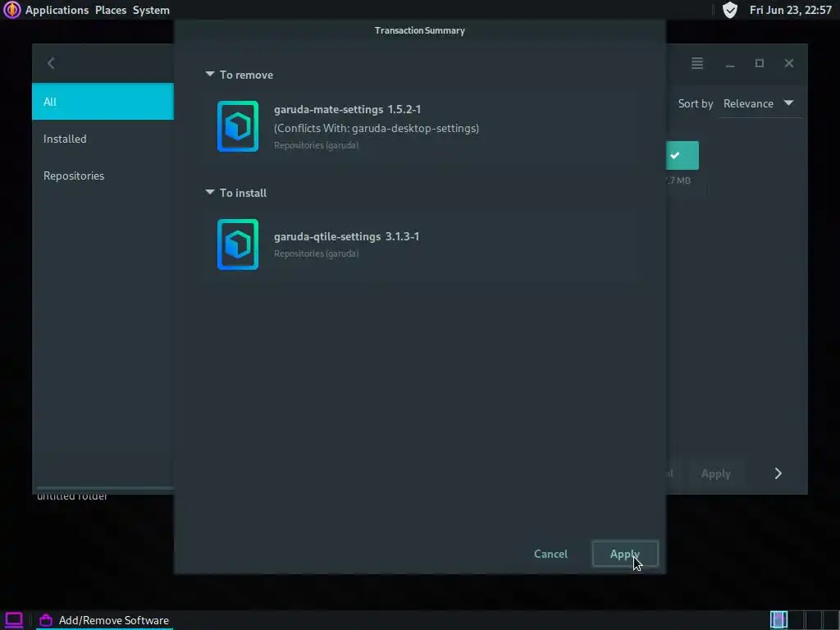Click garuda-mate-settings 1.5.2-1 text
This screenshot has height=630, width=840.
pyautogui.click(x=347, y=109)
